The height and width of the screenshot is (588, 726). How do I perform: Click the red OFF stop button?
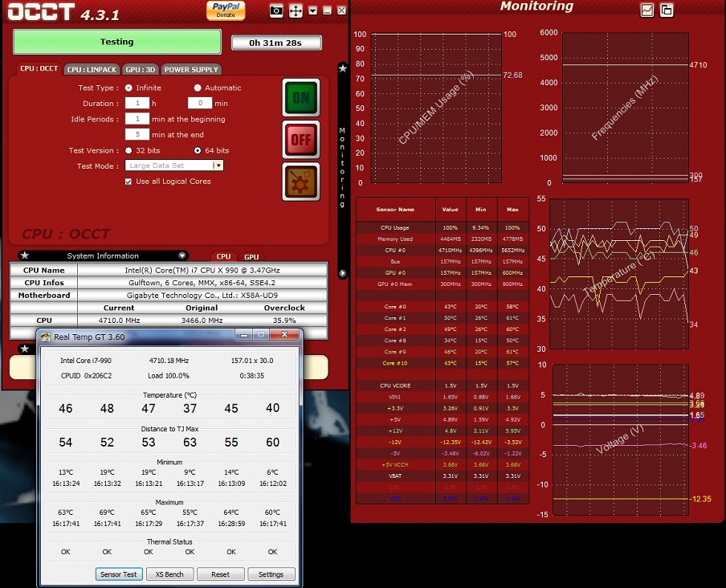click(301, 139)
